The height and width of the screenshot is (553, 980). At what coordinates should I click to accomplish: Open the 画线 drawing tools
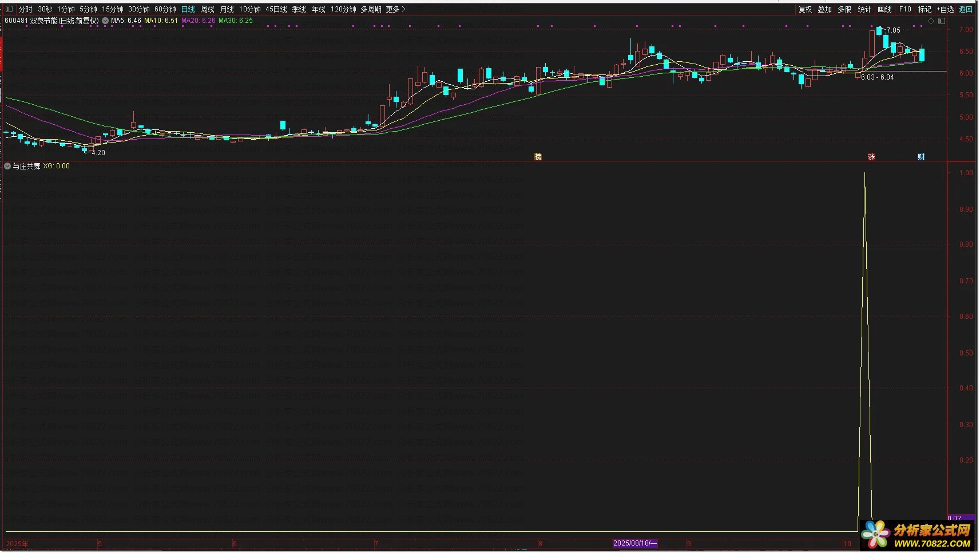(884, 9)
